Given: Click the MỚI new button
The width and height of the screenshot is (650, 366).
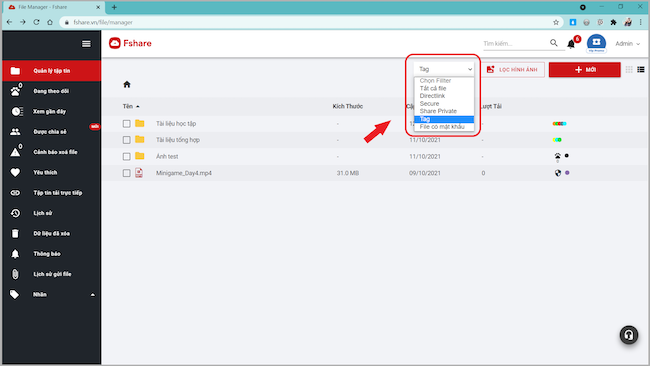Looking at the screenshot, I should click(x=585, y=70).
